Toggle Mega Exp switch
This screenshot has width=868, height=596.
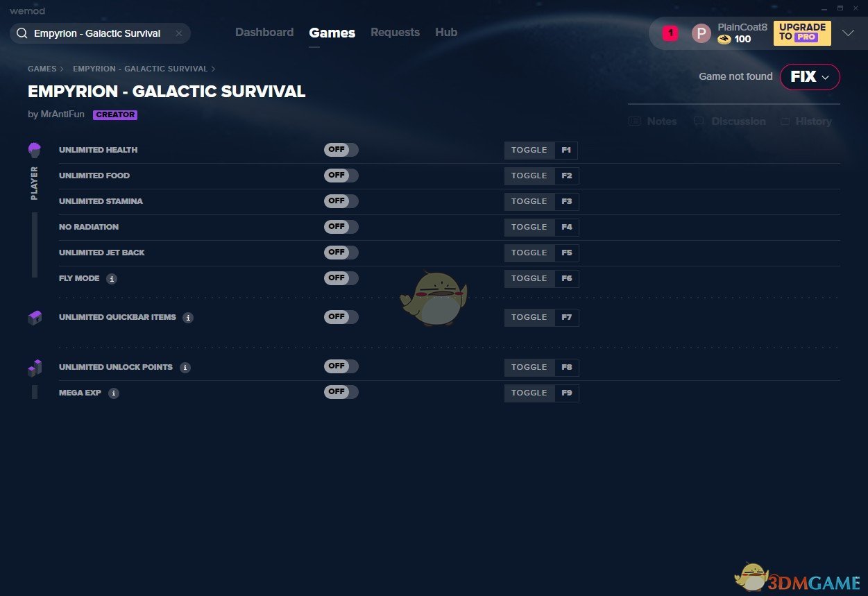[341, 392]
